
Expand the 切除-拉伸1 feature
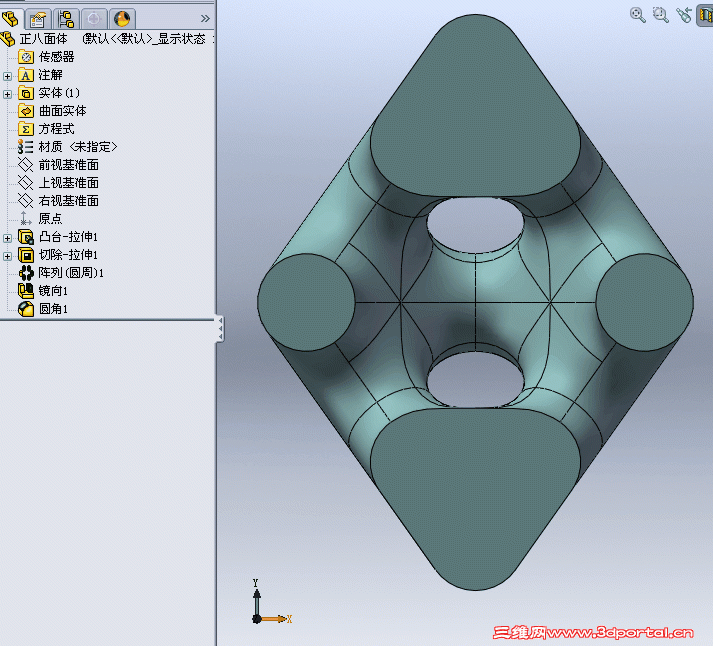[x=7, y=256]
